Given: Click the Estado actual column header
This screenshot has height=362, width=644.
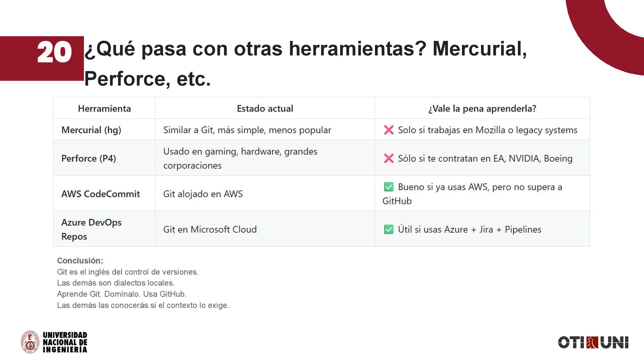Looking at the screenshot, I should [x=265, y=109].
